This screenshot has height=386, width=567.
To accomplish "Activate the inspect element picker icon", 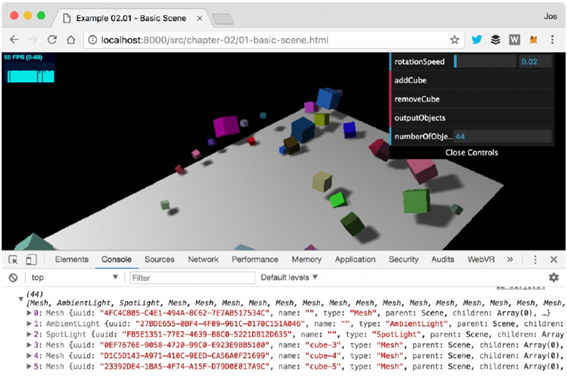I will click(13, 259).
